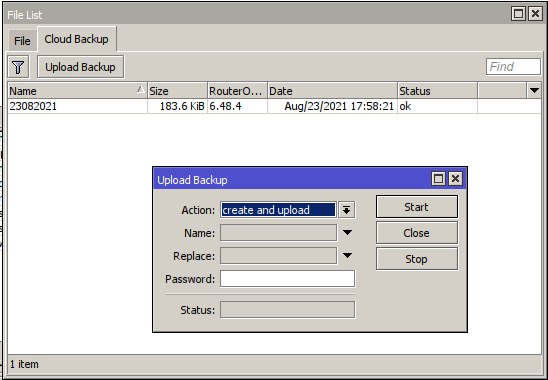Click the date Aug/23/2021 17:58:21
The height and width of the screenshot is (380, 548).
point(339,106)
